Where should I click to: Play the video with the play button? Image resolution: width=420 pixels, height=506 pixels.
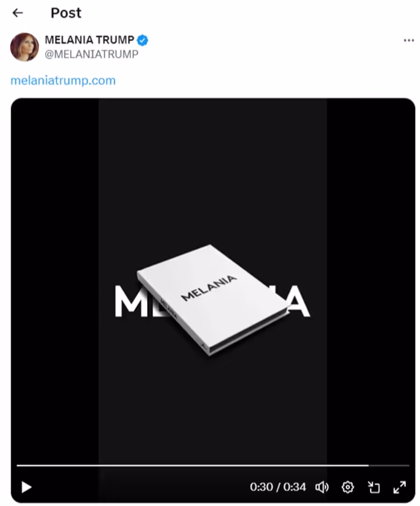tap(27, 487)
